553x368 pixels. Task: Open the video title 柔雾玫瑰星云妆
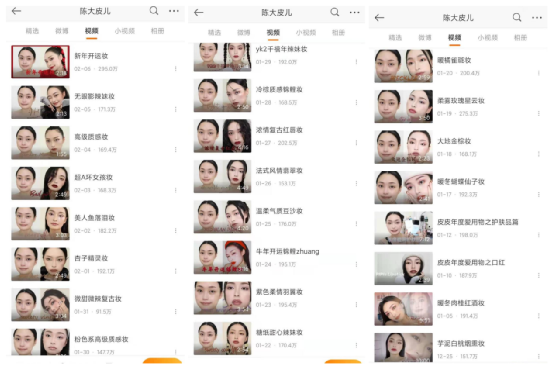click(461, 101)
